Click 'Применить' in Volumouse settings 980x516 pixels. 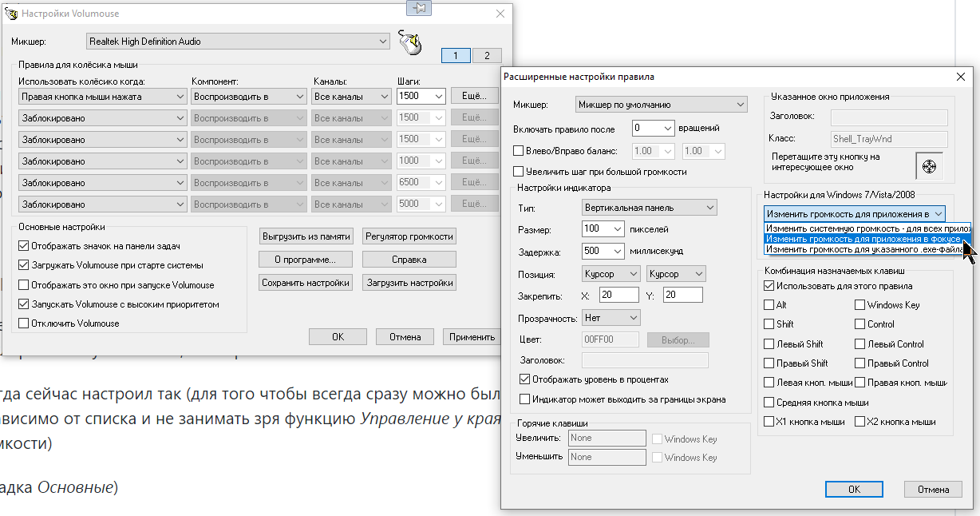(472, 337)
